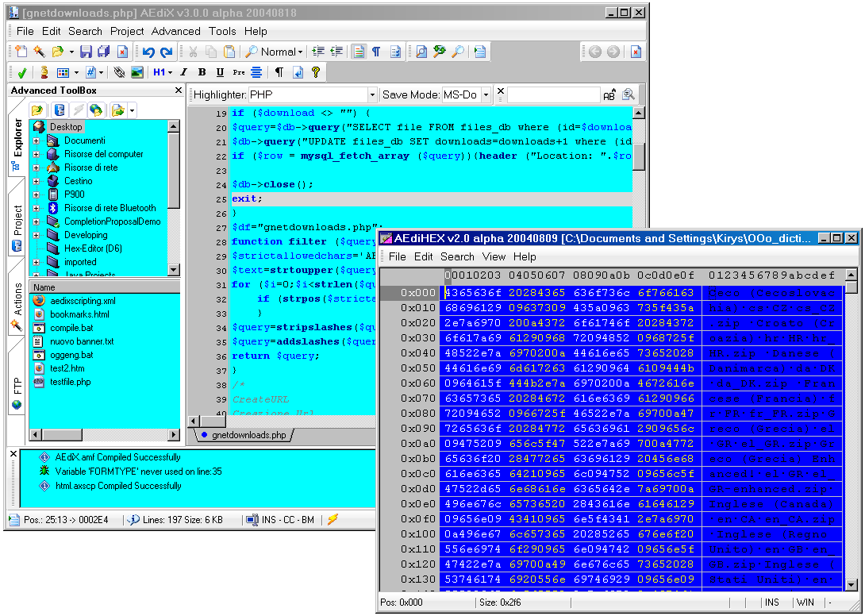Click the red X page icon beside the arrows
The image size is (865, 616).
636,52
